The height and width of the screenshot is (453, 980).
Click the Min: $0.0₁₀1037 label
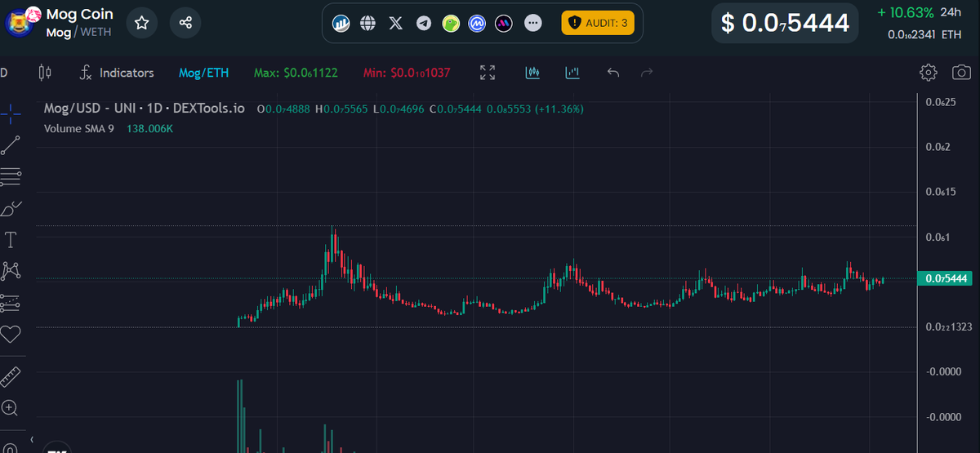click(x=406, y=73)
